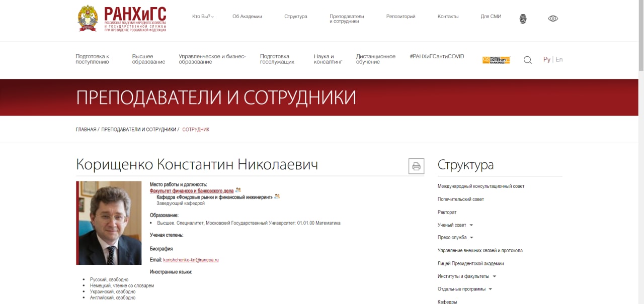Open Управленческое и бизнес-образование section

(x=212, y=59)
